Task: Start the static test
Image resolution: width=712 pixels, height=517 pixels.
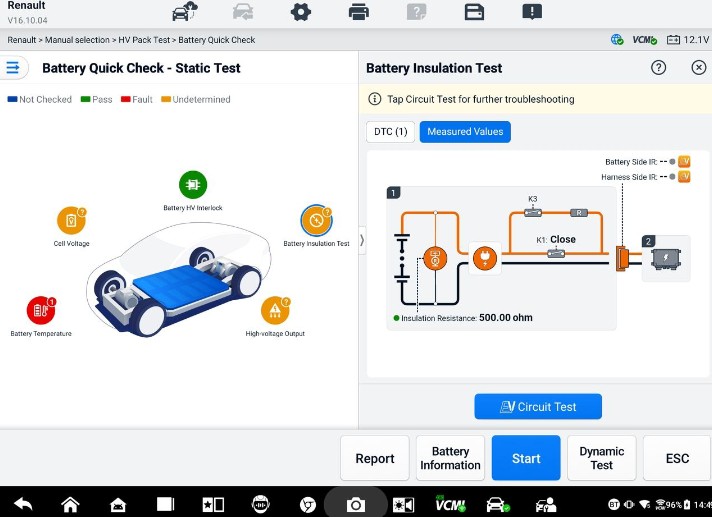Action: coord(526,458)
